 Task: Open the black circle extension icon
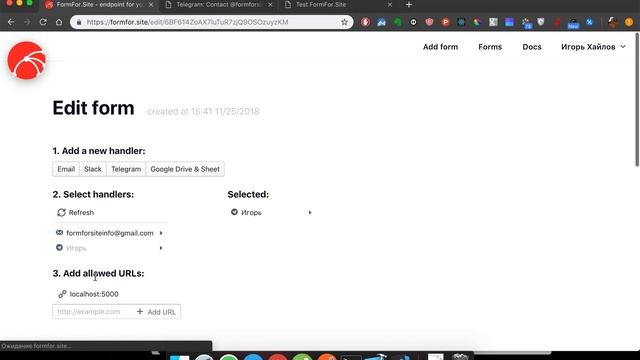pos(413,22)
